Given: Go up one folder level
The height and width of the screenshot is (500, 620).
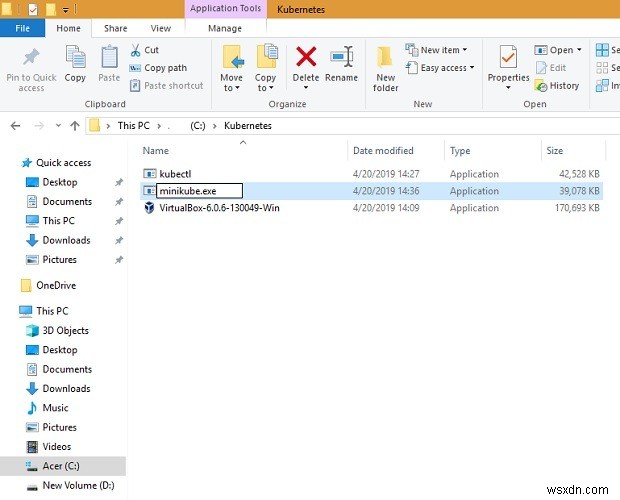Looking at the screenshot, I should coord(75,126).
